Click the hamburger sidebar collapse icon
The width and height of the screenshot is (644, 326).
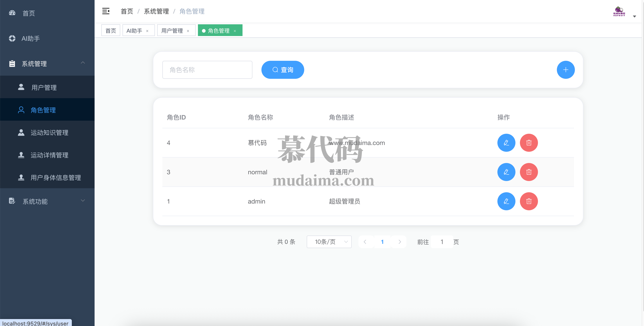pos(106,11)
